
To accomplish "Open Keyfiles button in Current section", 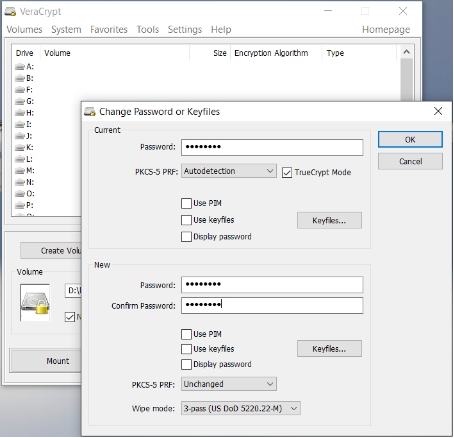I will (x=329, y=220).
